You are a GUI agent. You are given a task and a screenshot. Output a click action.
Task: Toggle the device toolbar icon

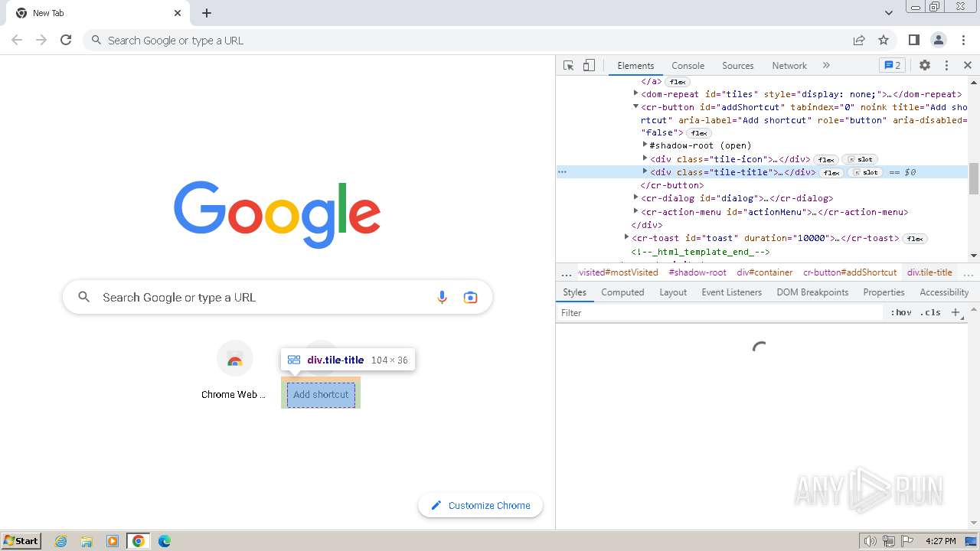pyautogui.click(x=589, y=66)
